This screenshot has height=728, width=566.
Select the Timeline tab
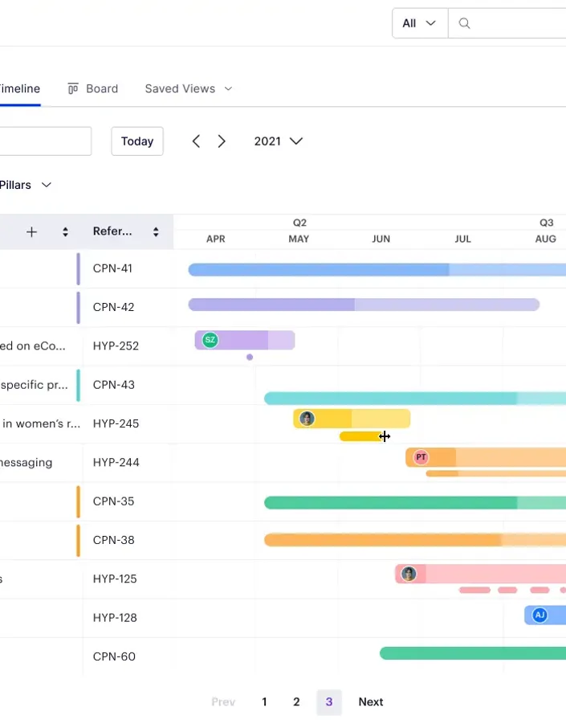(x=19, y=88)
